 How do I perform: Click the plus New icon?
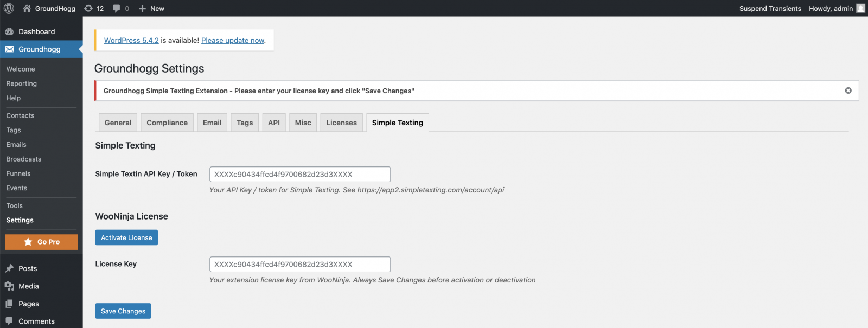tap(142, 8)
